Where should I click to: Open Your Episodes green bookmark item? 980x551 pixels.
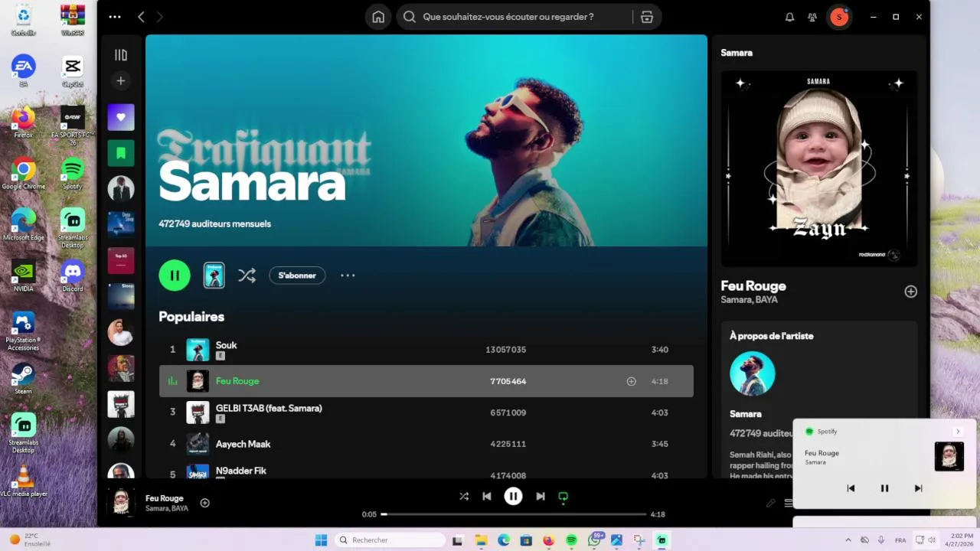pyautogui.click(x=121, y=153)
